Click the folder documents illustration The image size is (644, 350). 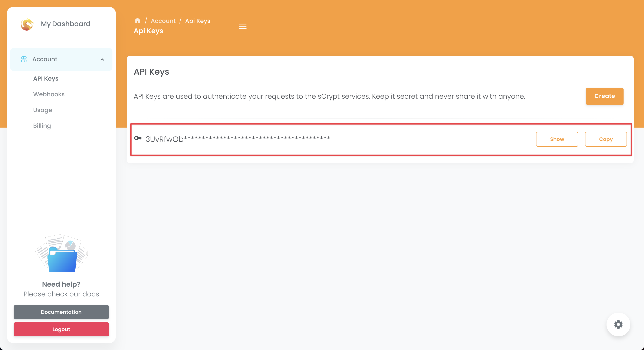click(x=62, y=253)
